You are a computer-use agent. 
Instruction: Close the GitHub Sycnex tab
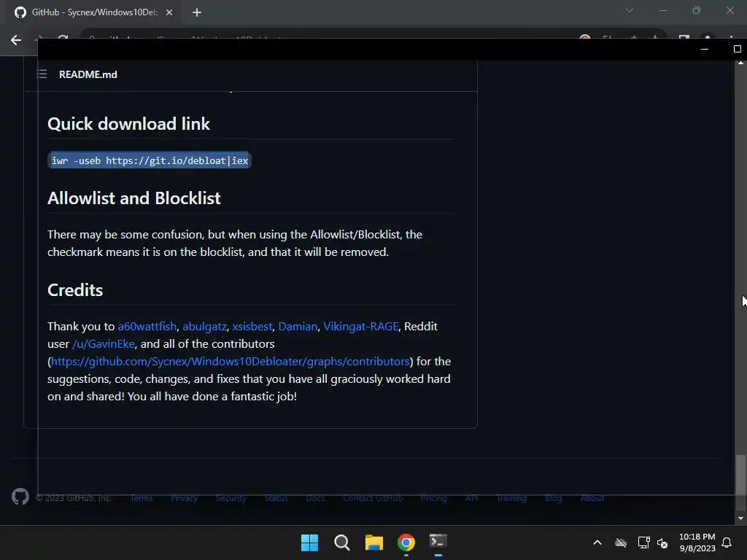(169, 12)
